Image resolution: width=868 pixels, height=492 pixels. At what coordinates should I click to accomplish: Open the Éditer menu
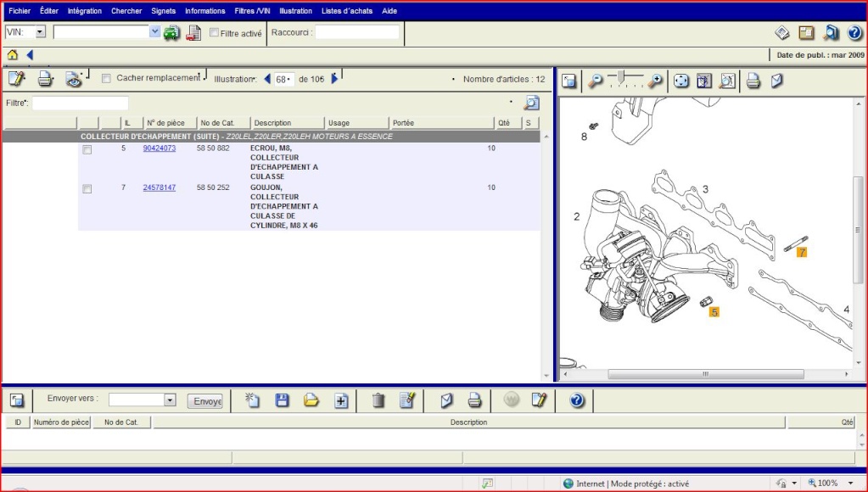click(x=49, y=10)
